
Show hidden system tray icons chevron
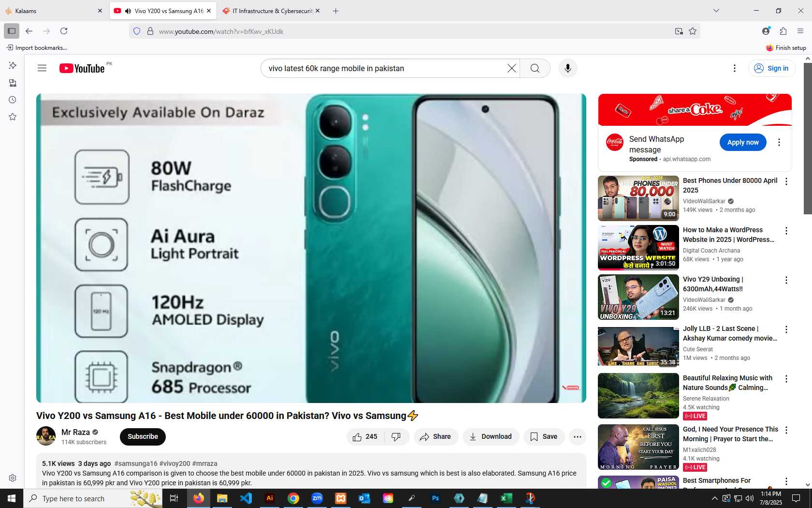point(714,498)
